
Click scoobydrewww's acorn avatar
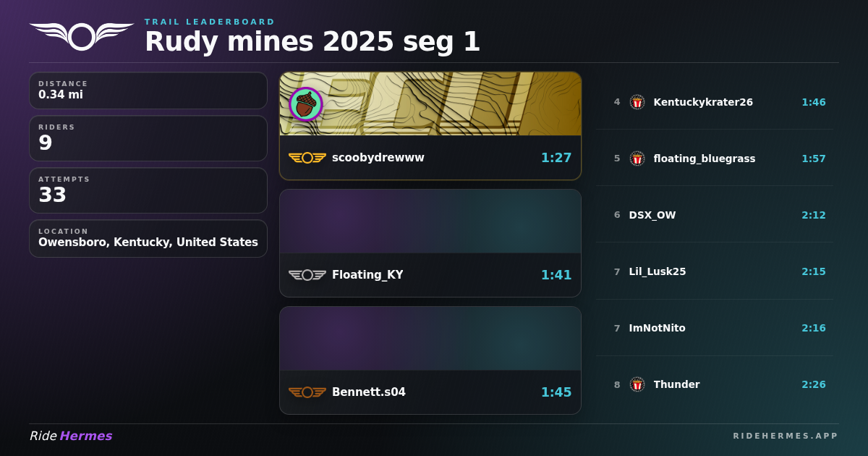(306, 104)
